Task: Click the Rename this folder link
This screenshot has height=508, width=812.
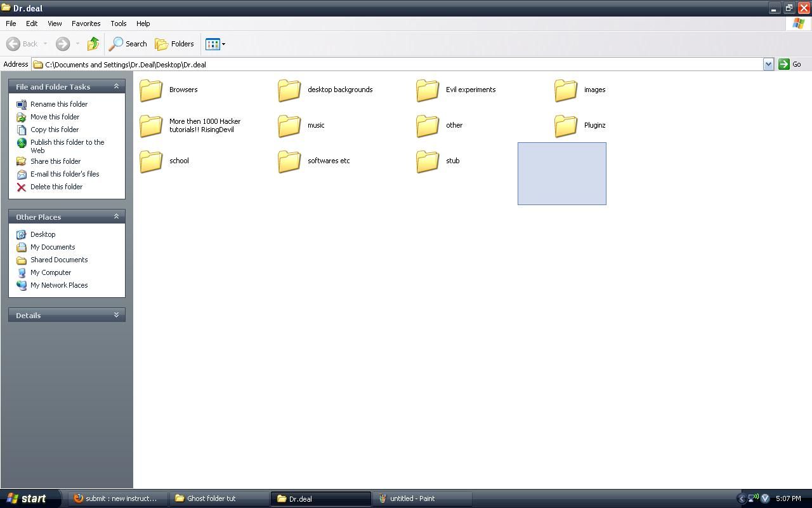Action: point(59,104)
